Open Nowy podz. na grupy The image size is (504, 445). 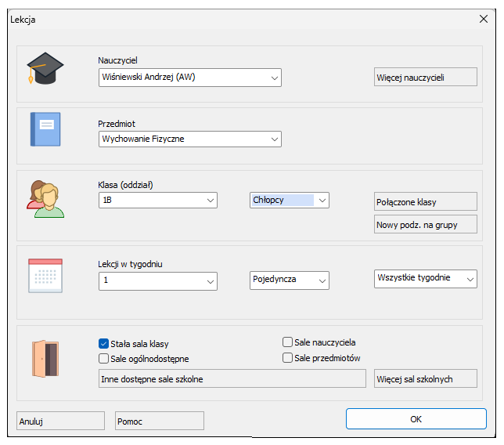pos(426,224)
